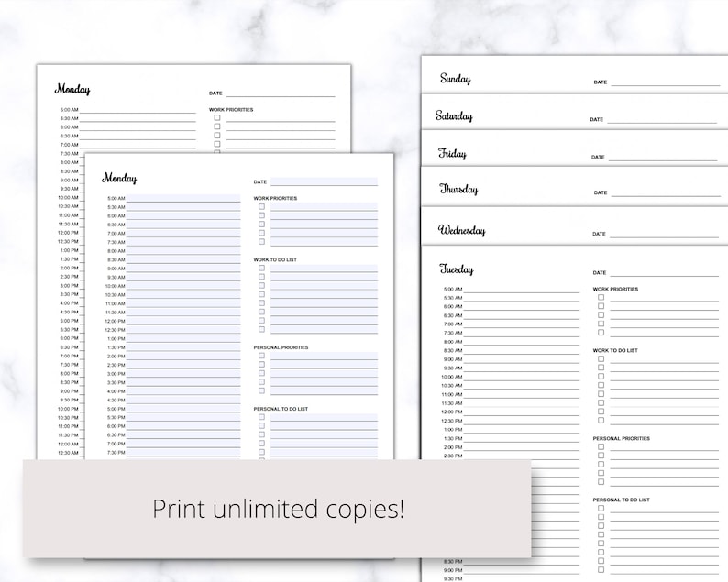Select the Saturday page heading
Viewport: 728px width, 582px height.
pyautogui.click(x=454, y=115)
